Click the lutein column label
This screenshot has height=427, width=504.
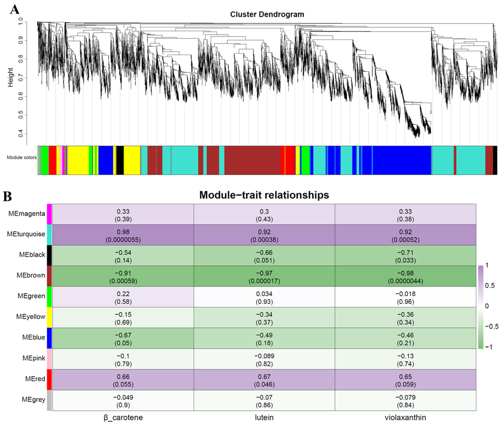pyautogui.click(x=264, y=417)
